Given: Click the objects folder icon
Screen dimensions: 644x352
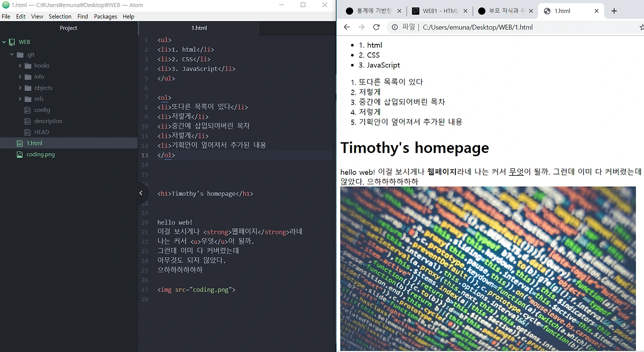Looking at the screenshot, I should pos(28,88).
